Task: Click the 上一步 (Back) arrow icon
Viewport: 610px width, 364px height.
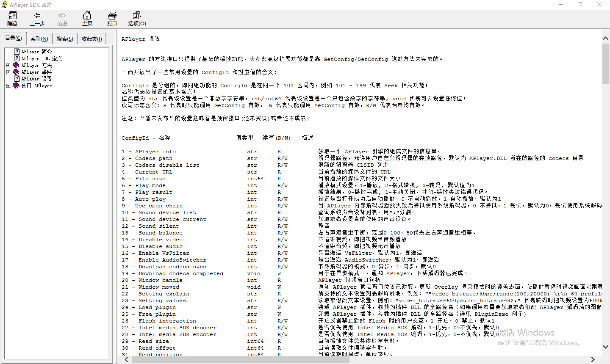Action: [37, 16]
